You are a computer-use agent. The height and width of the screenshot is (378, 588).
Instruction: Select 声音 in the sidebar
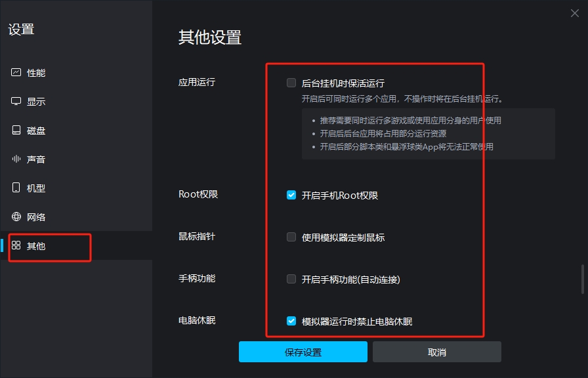[36, 159]
